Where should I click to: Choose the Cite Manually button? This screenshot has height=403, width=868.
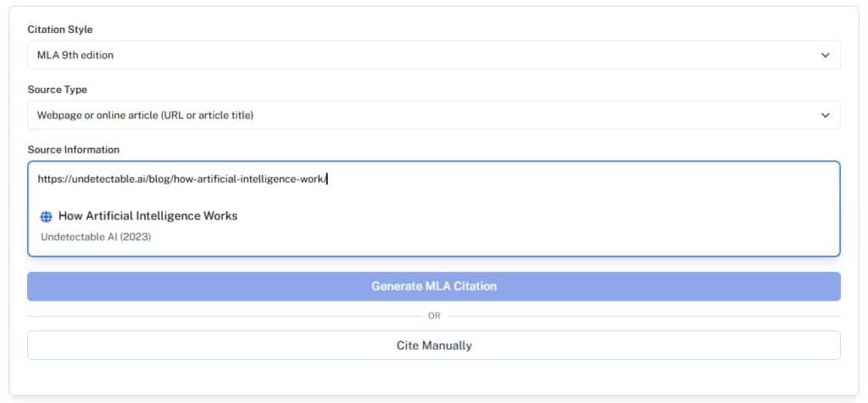433,345
